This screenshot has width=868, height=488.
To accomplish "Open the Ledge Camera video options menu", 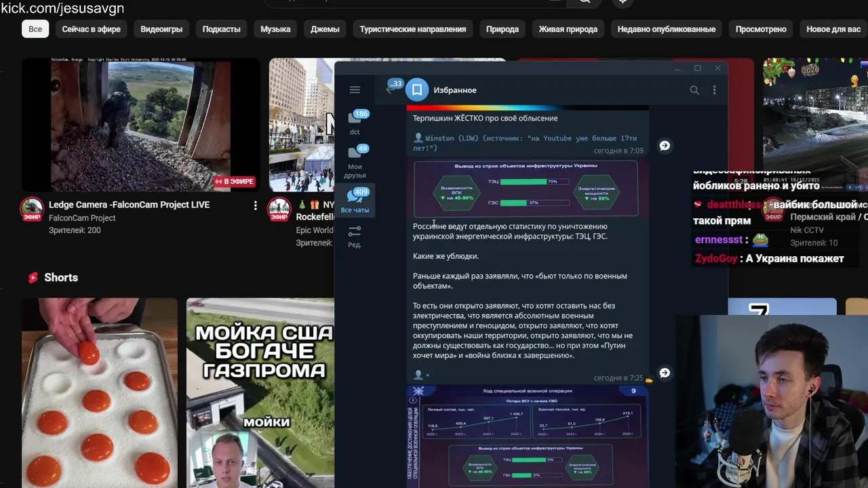I will tap(255, 205).
